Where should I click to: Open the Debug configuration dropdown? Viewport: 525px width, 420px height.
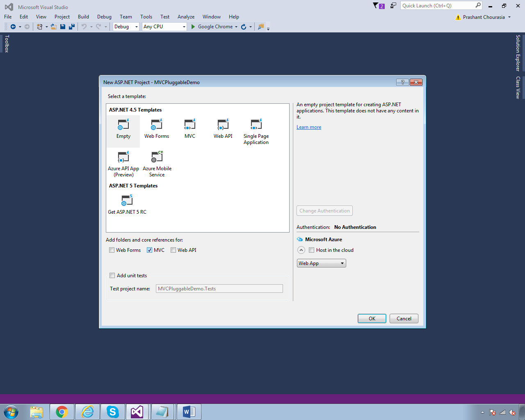point(126,27)
